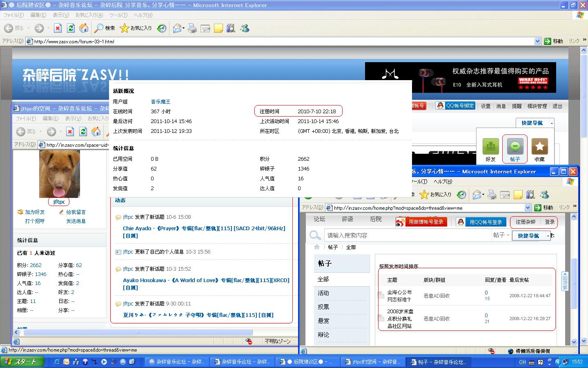Expand the address bar dropdown for www.zasv.com
The height and width of the screenshot is (368, 588).
pyautogui.click(x=537, y=41)
